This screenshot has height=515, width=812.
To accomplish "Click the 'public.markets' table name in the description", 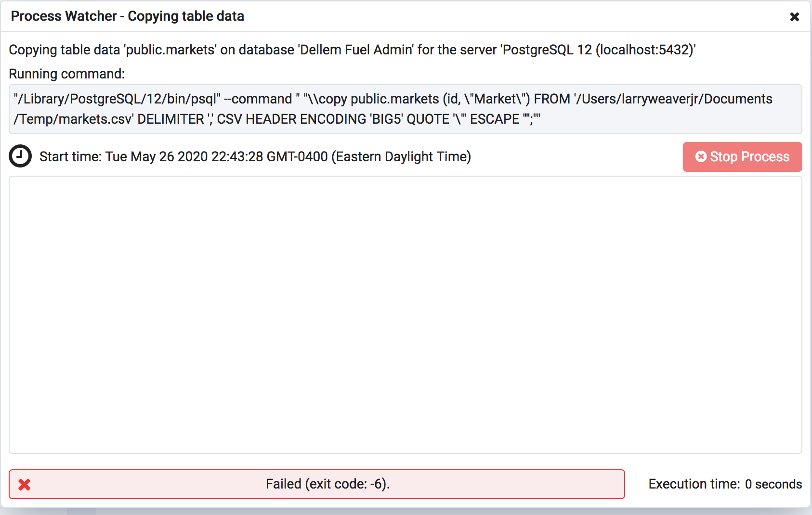I will click(x=170, y=50).
